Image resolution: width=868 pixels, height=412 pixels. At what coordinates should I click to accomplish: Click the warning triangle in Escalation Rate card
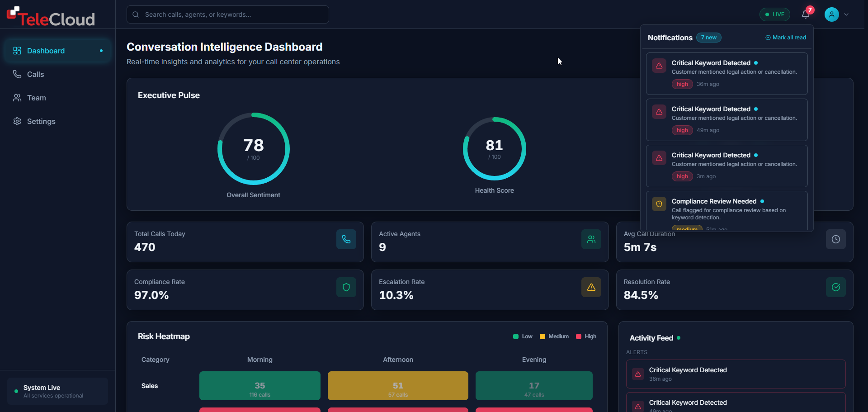pos(591,287)
